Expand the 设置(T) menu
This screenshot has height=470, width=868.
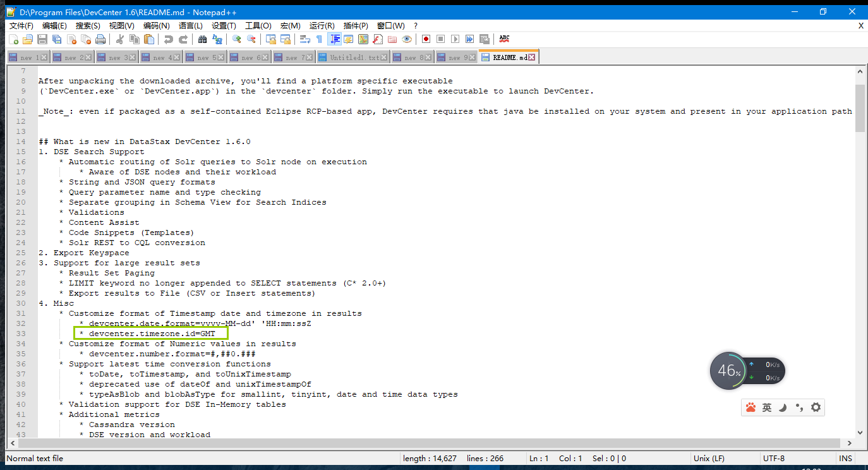pyautogui.click(x=224, y=25)
